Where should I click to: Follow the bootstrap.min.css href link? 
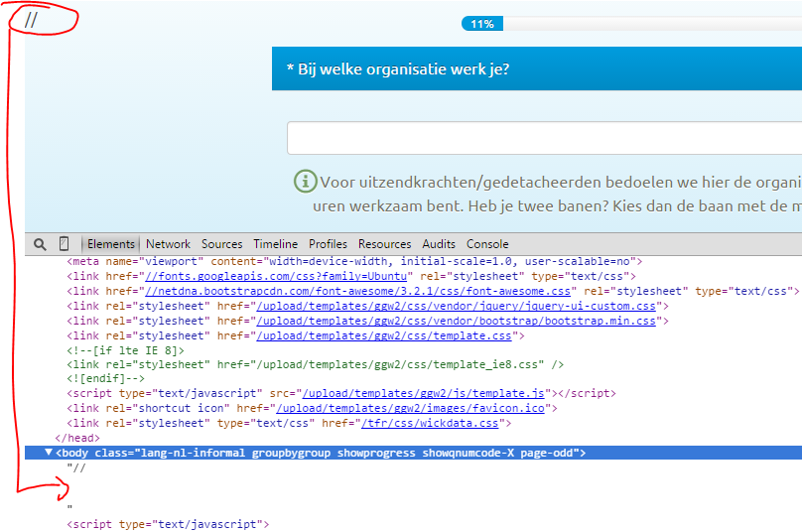tap(457, 322)
